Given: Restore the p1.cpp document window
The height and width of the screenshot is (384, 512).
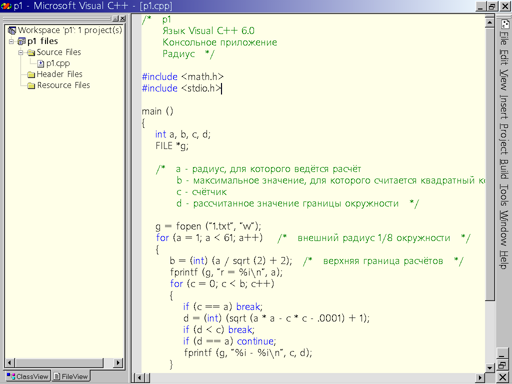Looking at the screenshot, I should point(502,366).
